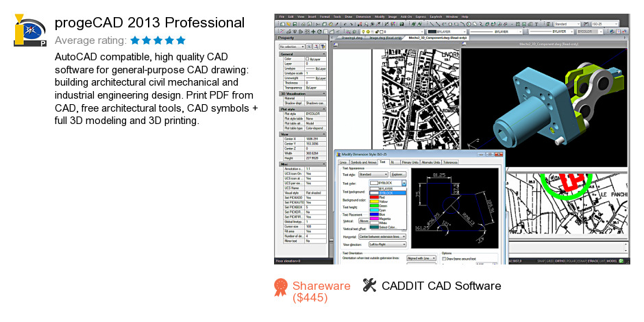644x322 pixels.
Task: Click the Move cross-arrows icon in modify toolbar
Action: 313,32
